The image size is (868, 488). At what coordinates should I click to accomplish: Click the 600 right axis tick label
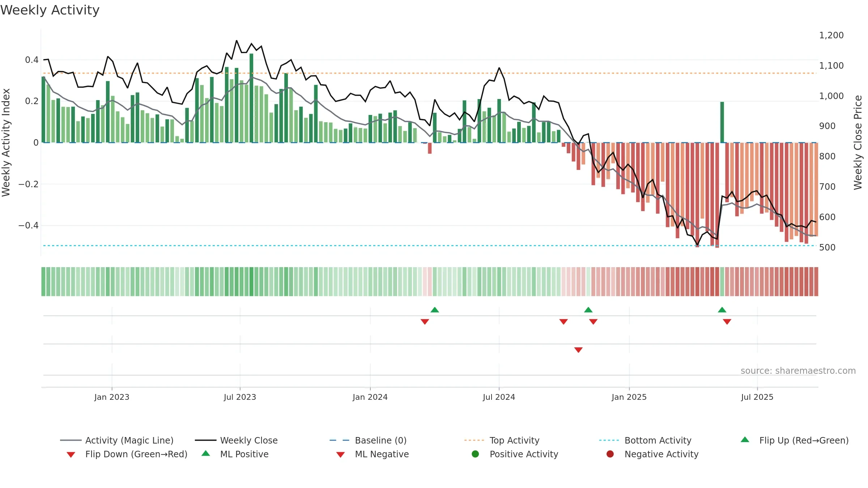tap(827, 217)
